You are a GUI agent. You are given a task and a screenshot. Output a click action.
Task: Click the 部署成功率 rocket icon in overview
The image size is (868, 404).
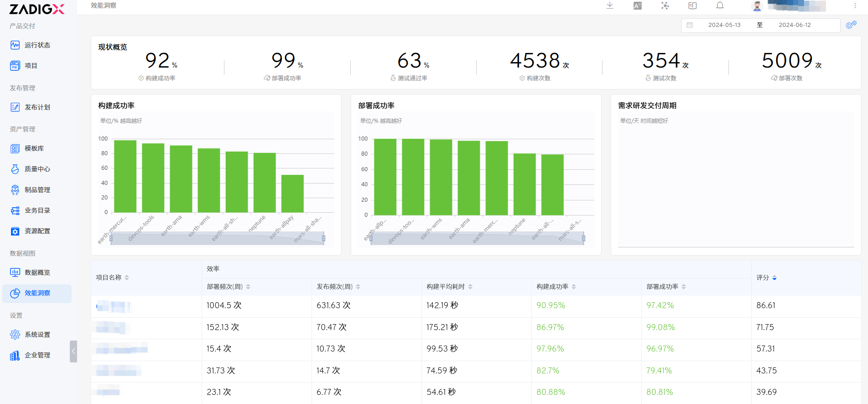tap(267, 78)
